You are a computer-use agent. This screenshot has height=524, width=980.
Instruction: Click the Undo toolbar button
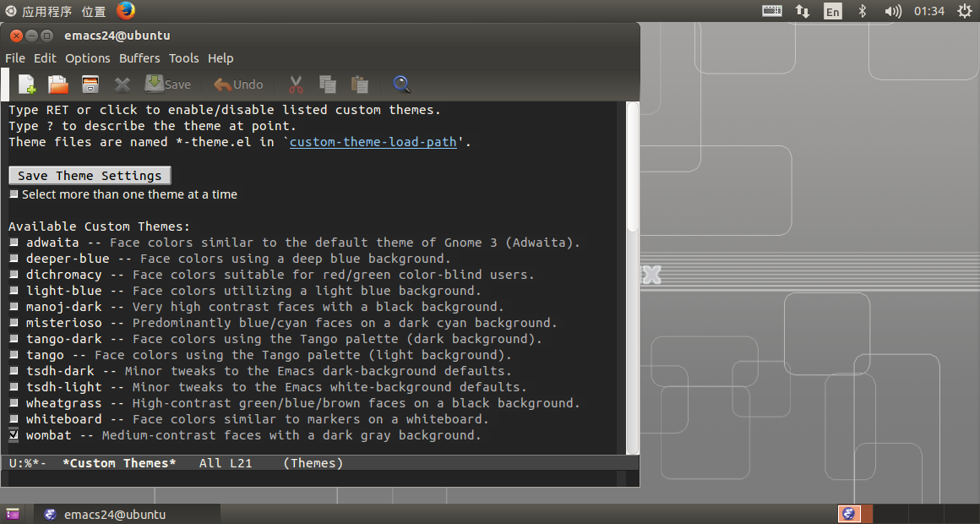click(x=238, y=84)
